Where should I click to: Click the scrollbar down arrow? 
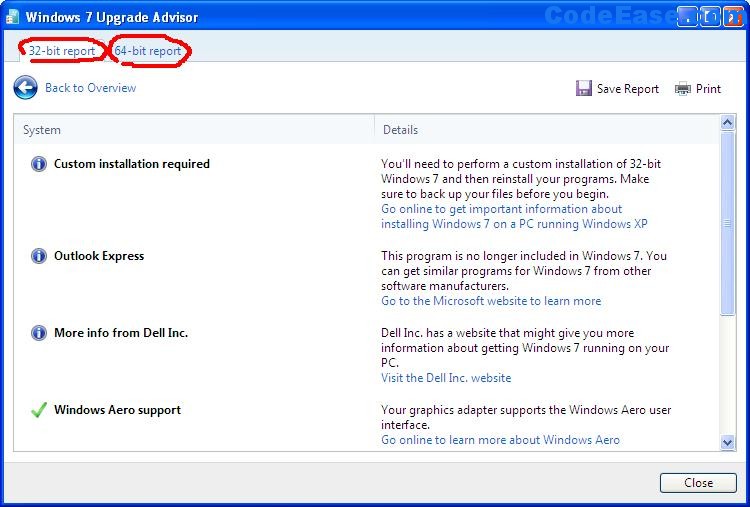727,442
